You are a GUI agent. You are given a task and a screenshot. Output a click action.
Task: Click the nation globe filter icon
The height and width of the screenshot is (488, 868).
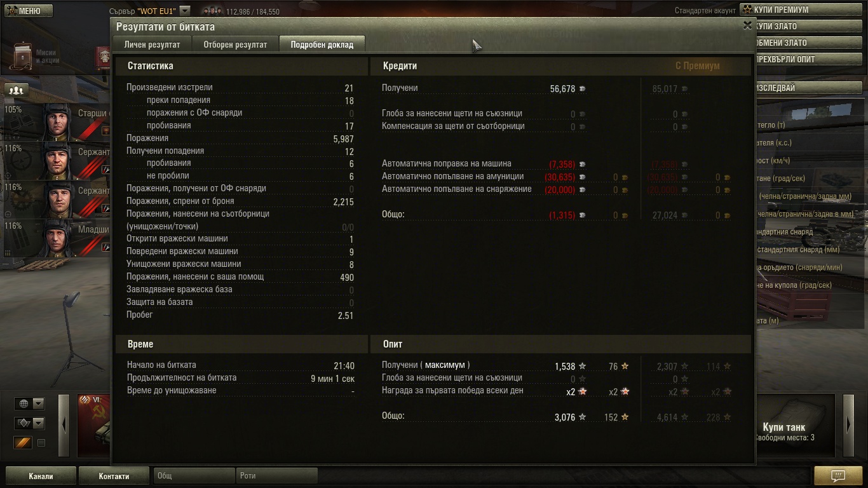coord(24,403)
